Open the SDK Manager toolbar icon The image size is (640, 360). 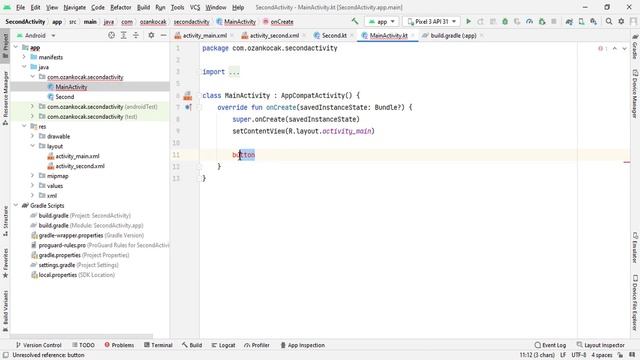pyautogui.click(x=593, y=21)
